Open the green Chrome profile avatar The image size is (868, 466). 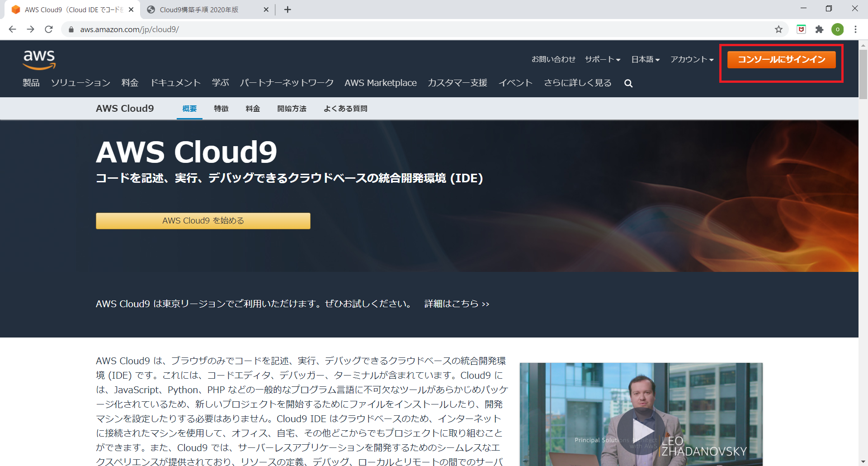[x=837, y=29]
